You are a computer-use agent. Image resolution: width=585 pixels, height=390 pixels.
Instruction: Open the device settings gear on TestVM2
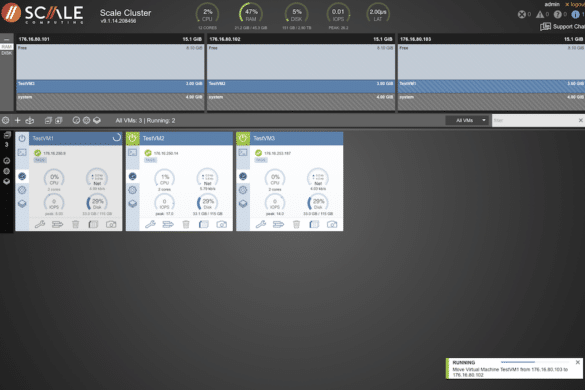pyautogui.click(x=132, y=190)
